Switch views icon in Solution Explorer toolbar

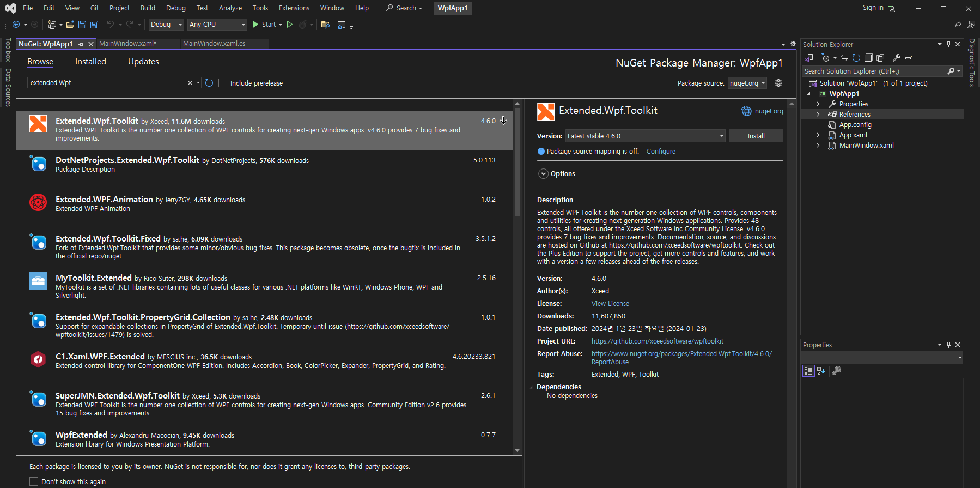(809, 58)
